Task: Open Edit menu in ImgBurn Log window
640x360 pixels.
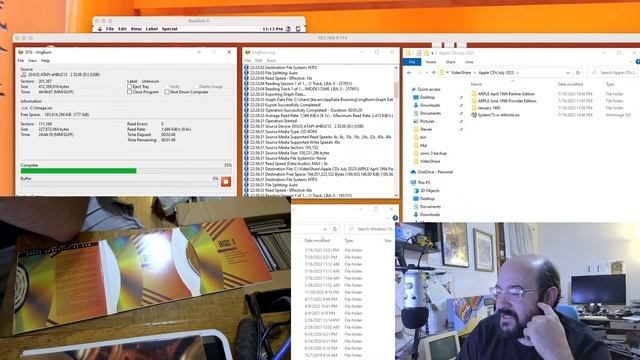Action: coord(258,60)
